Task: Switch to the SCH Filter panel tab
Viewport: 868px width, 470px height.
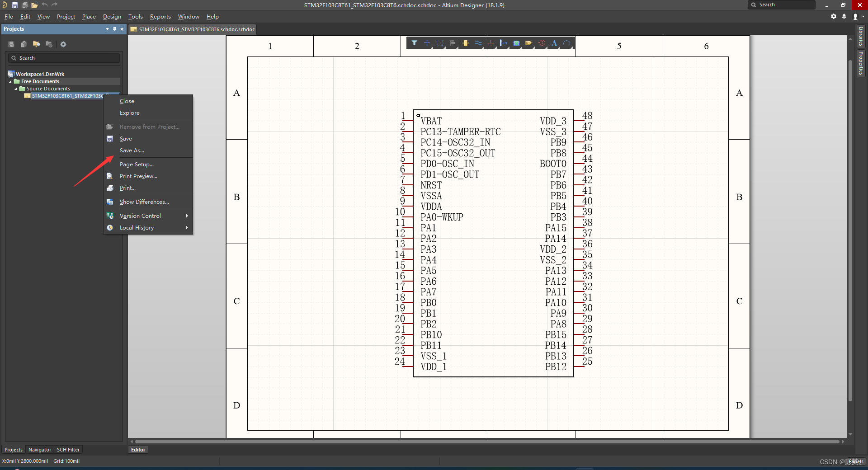Action: pos(68,450)
